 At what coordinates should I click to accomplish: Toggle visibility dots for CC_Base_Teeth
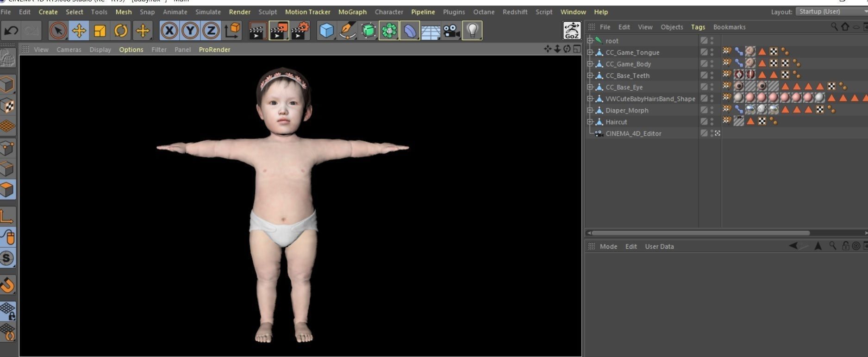coord(712,75)
